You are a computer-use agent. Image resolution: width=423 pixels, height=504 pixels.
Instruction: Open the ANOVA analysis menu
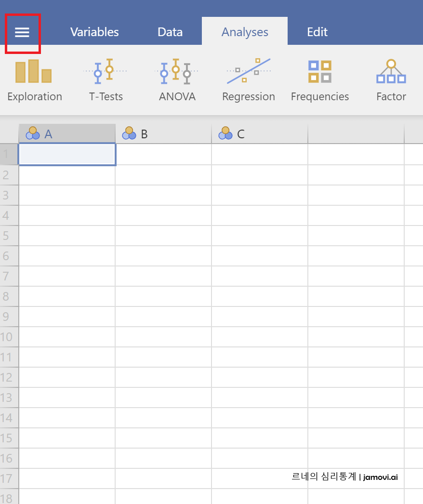click(x=177, y=80)
